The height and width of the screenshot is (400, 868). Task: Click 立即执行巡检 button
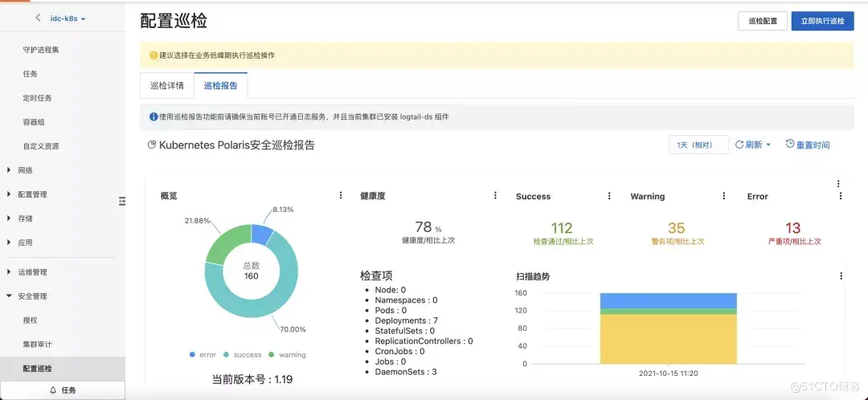(x=823, y=21)
